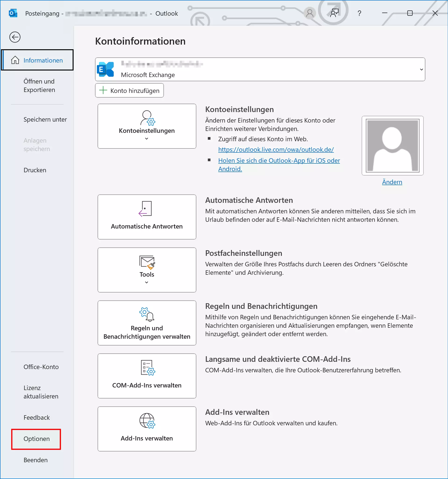
Task: Click Langsame und deaktivierte COM-Add-Ins heading
Action: (x=278, y=359)
